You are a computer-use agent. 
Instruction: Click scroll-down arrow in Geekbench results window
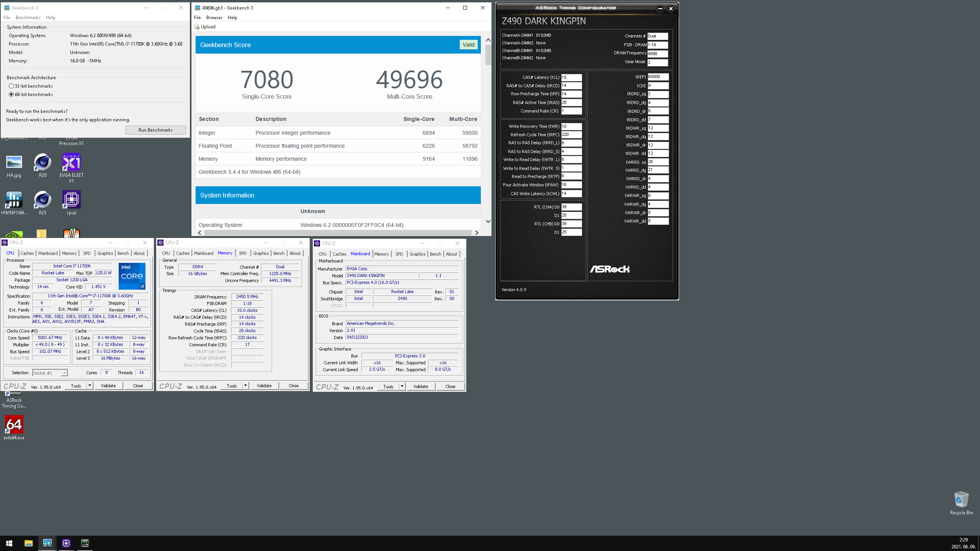tap(488, 221)
